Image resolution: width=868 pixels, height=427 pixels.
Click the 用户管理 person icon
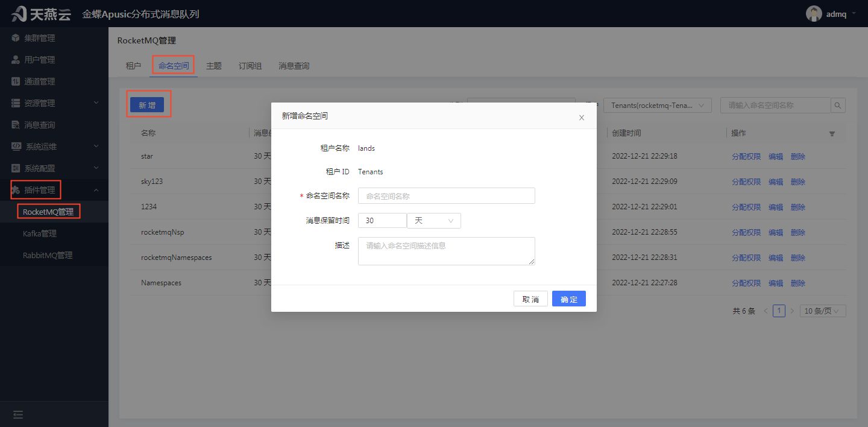tap(16, 60)
